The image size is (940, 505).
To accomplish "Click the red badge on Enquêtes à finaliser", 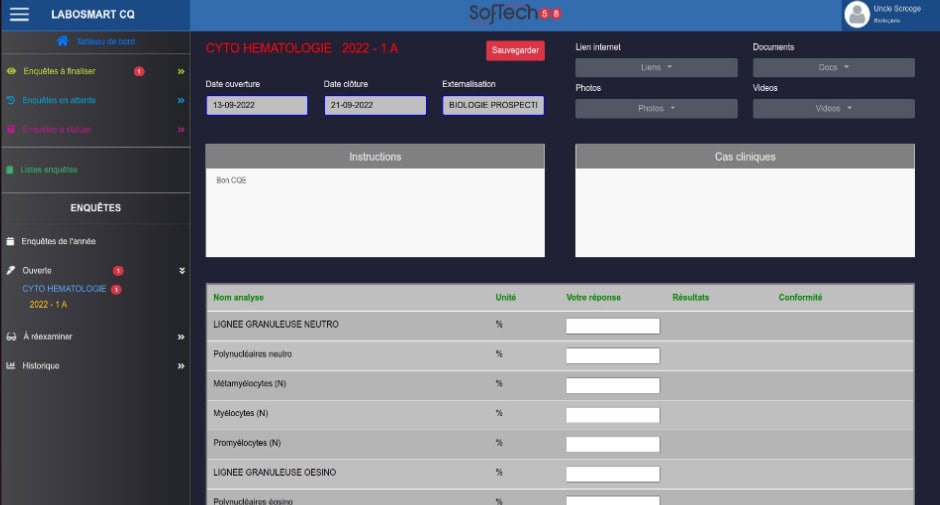I will coord(139,71).
